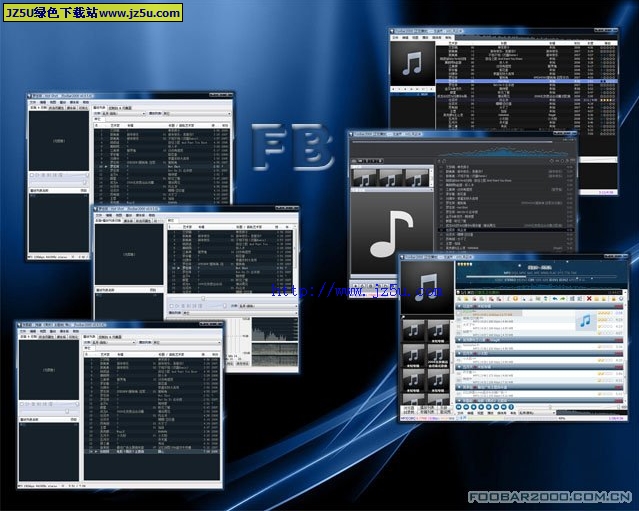Collapse the topmost album group in bottom-right playlist
This screenshot has width=639, height=511.
pos(460,306)
